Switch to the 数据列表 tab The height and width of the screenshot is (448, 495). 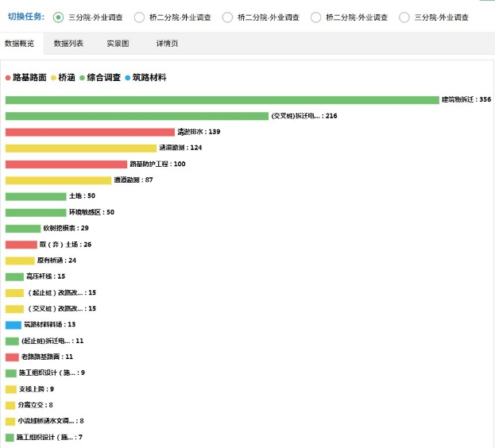pos(68,43)
